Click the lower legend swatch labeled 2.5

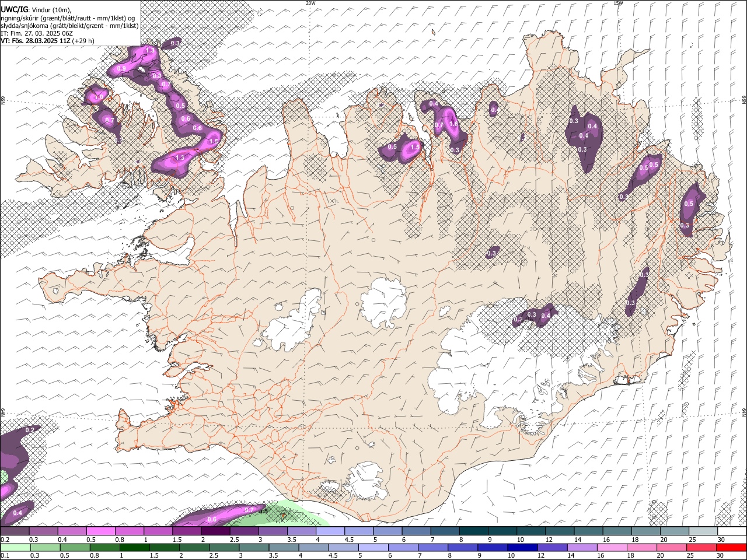[224, 548]
